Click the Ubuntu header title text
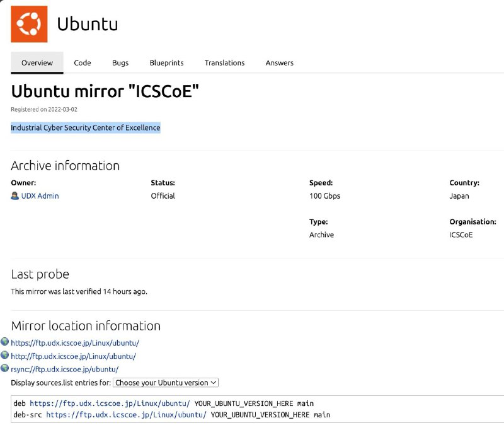This screenshot has width=504, height=430. click(88, 24)
